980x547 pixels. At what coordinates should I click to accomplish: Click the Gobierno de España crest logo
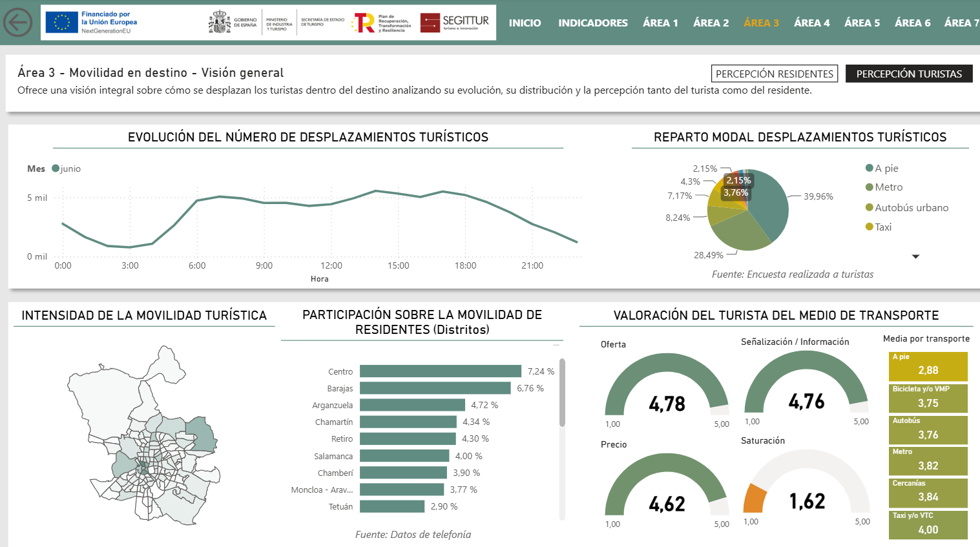click(x=220, y=23)
